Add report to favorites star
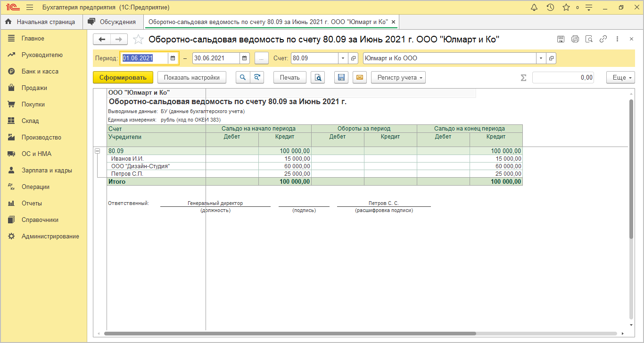Screen dimensions: 644x343 138,40
